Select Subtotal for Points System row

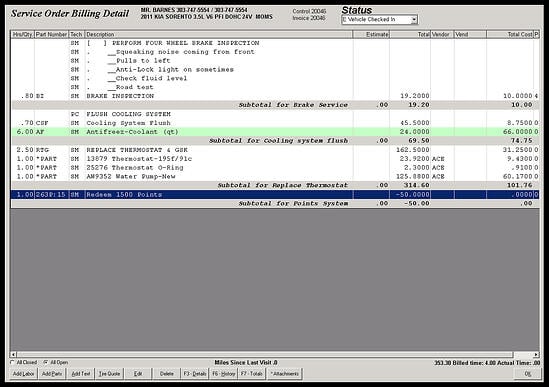(275, 203)
